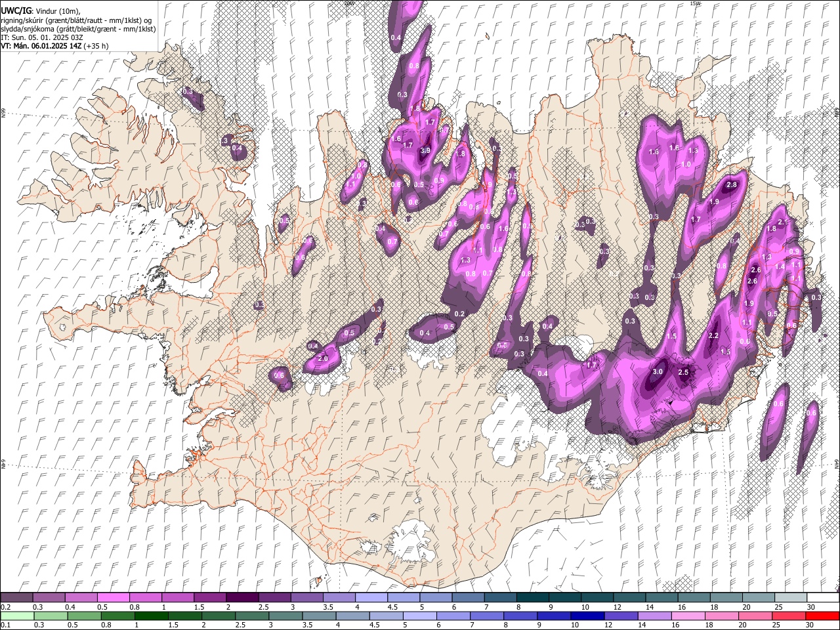Screen dimensions: 840x630
Task: Select the 25 pale gray snow legend swatch
Action: point(790,597)
